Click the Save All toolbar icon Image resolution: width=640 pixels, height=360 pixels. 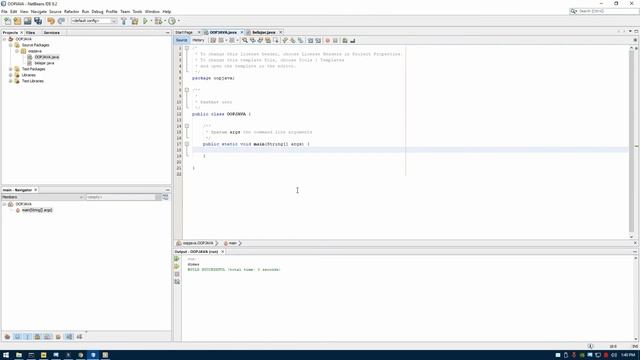click(38, 21)
